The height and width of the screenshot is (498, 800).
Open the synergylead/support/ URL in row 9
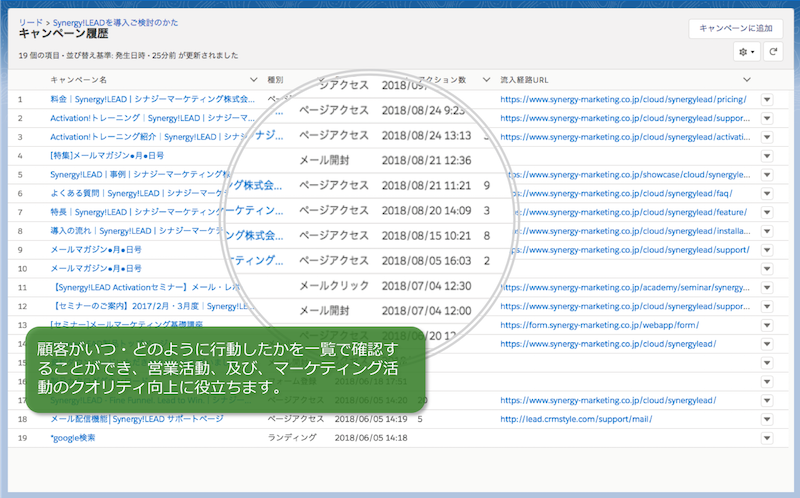pyautogui.click(x=630, y=250)
